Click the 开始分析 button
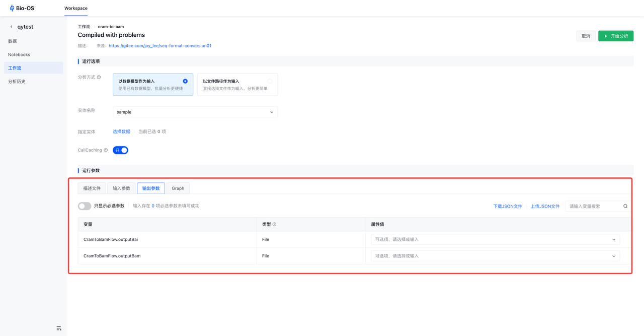The width and height of the screenshot is (644, 336). pos(615,36)
